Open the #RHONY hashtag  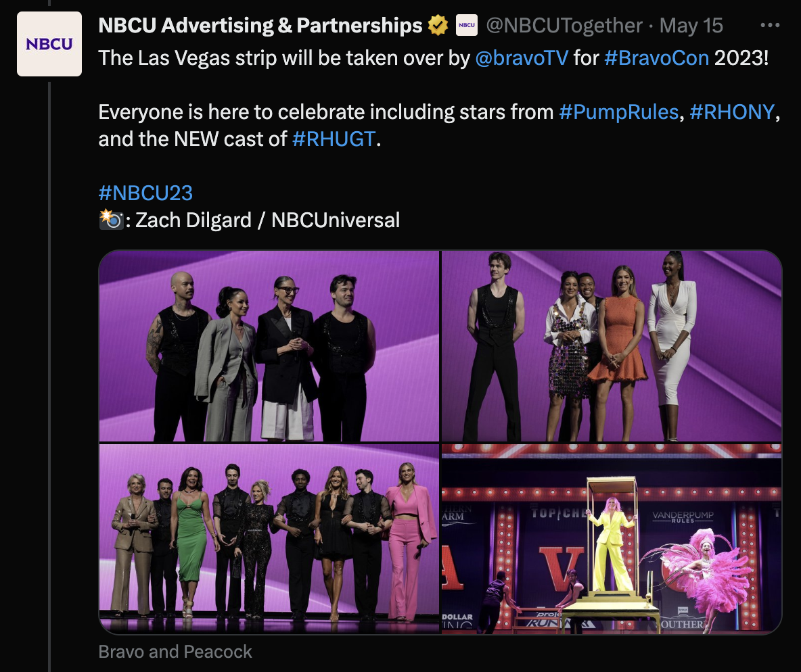[x=732, y=112]
